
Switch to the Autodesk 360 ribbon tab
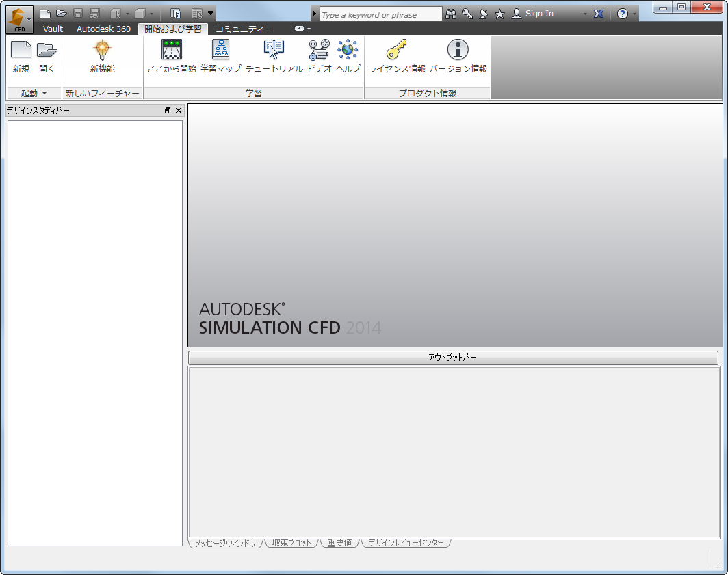pyautogui.click(x=103, y=29)
